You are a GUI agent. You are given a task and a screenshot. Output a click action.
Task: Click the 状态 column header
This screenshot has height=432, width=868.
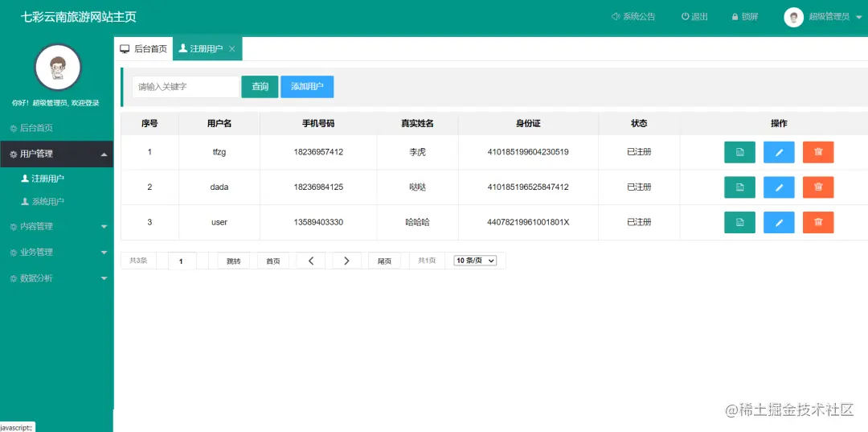coord(639,124)
